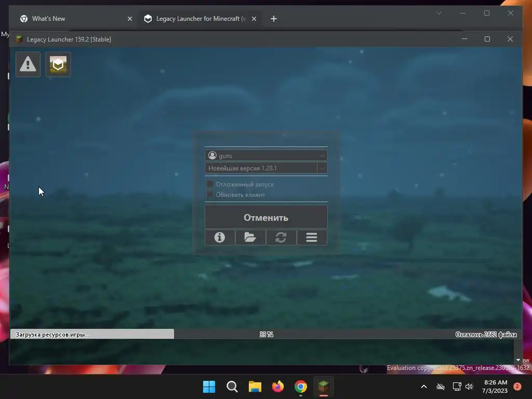
Task: Open network status tray icon
Action: [x=457, y=387]
